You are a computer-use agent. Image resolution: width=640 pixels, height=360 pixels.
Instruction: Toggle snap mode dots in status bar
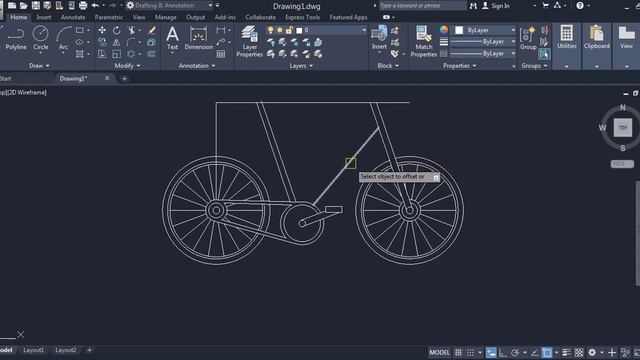pyautogui.click(x=471, y=353)
